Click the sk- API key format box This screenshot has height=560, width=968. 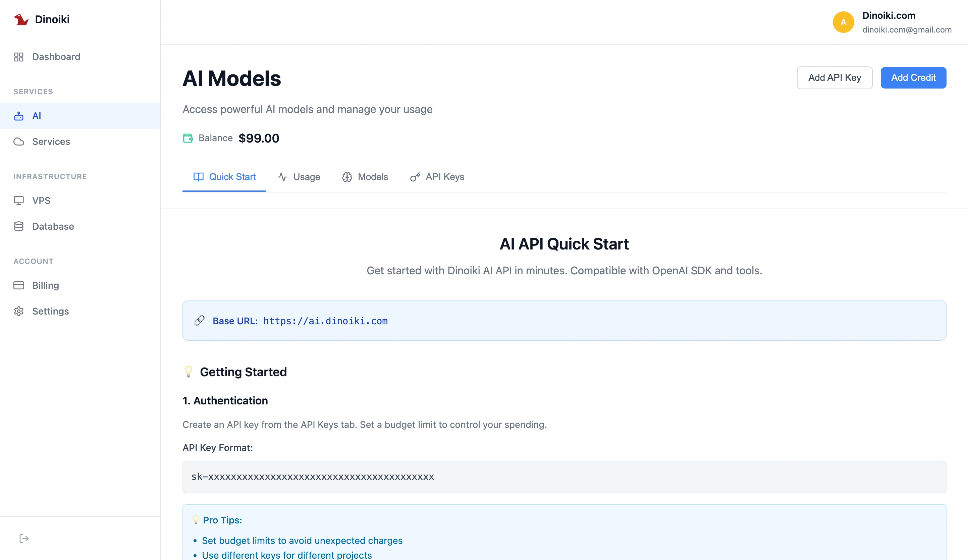(564, 477)
